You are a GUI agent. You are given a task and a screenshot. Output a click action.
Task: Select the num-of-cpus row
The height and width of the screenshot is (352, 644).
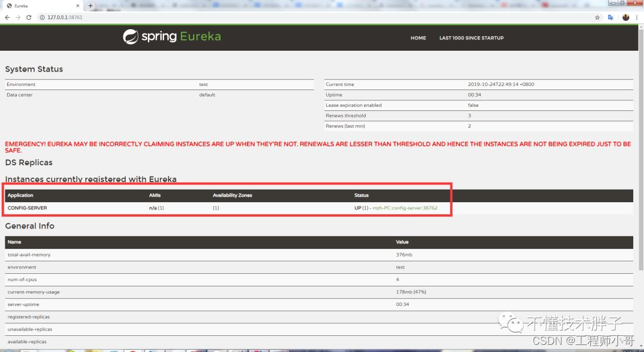(319, 279)
